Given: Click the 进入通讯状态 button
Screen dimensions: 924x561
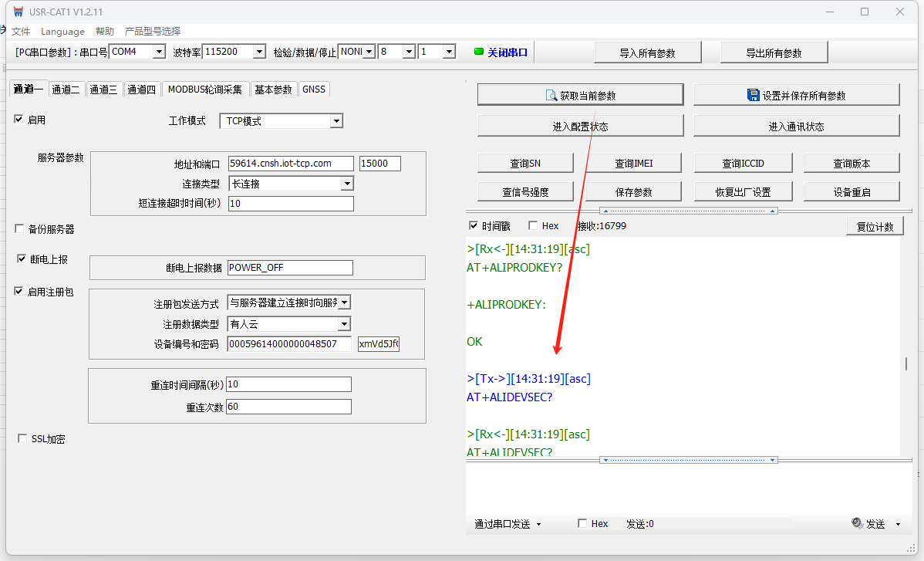Looking at the screenshot, I should coord(796,126).
